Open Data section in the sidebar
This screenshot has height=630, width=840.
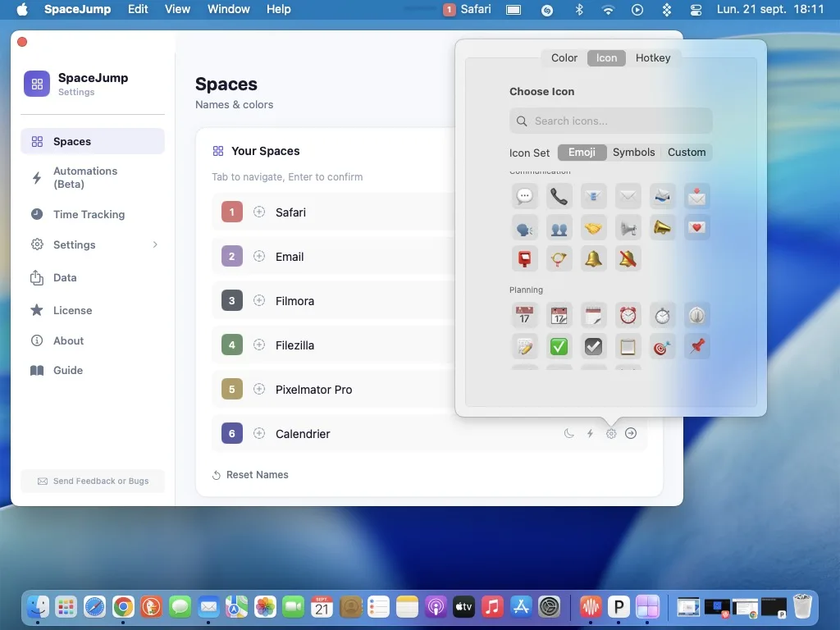click(93, 277)
